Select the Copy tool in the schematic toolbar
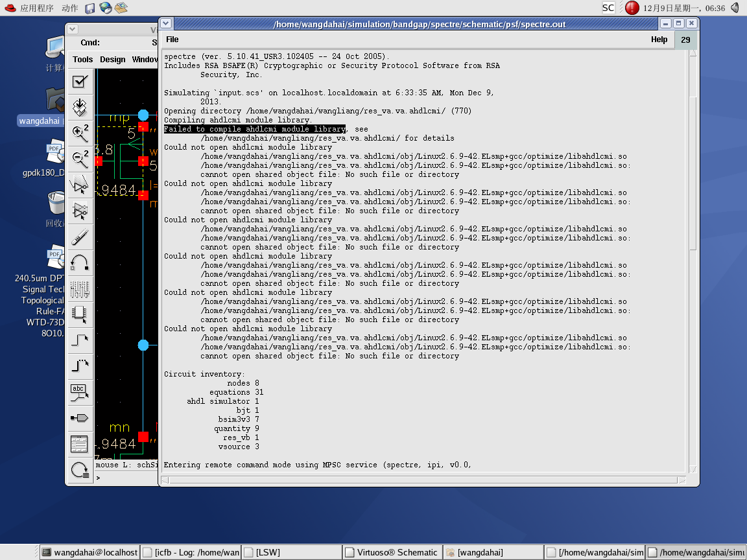The width and height of the screenshot is (747, 560). coord(80,210)
